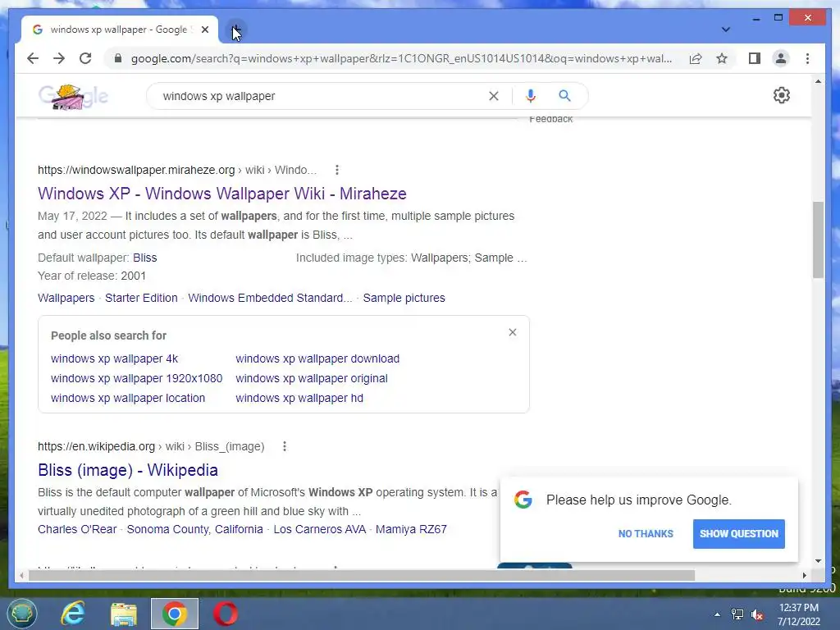840x630 pixels.
Task: Clear the search box text
Action: pyautogui.click(x=493, y=96)
